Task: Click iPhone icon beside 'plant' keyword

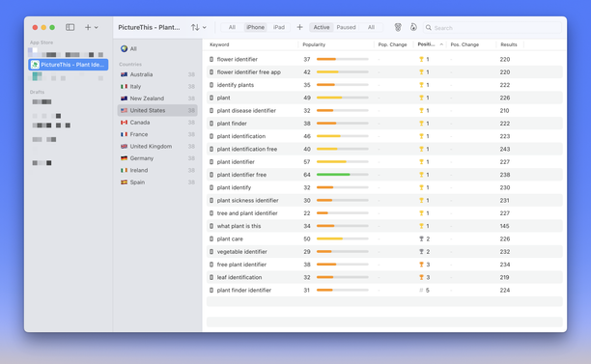Action: 211,98
